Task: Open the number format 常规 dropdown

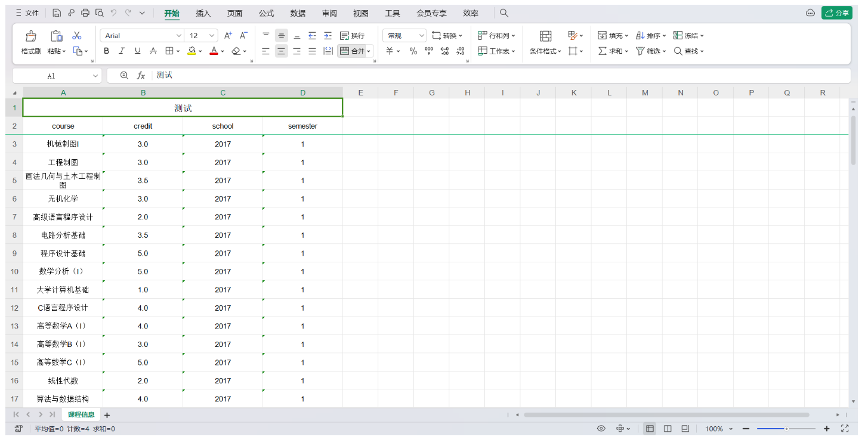Action: (x=422, y=36)
